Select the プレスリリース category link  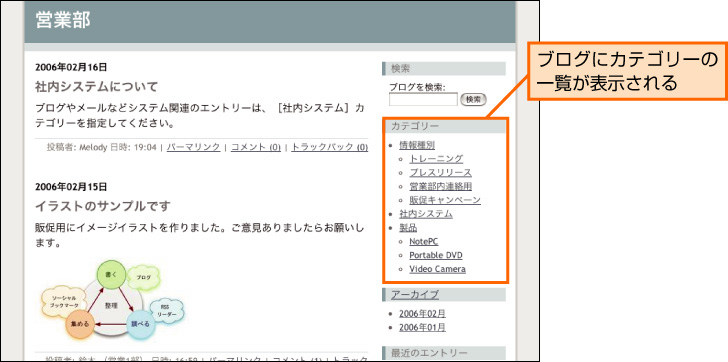440,173
